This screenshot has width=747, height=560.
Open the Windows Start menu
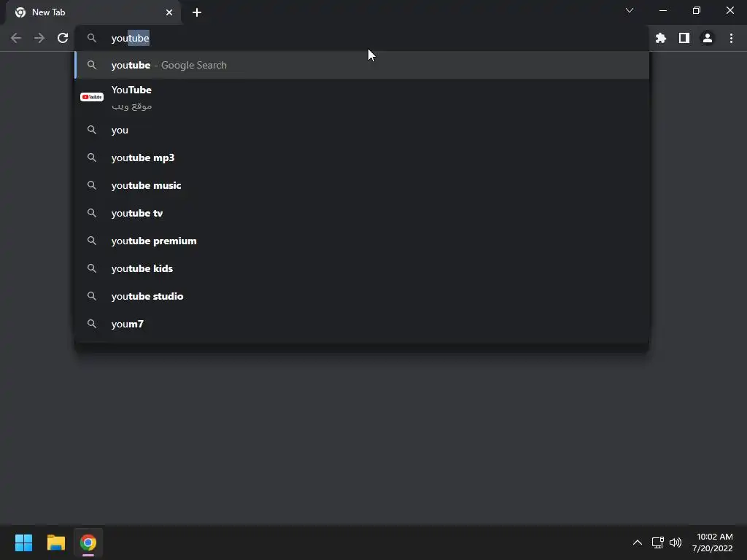tap(23, 542)
